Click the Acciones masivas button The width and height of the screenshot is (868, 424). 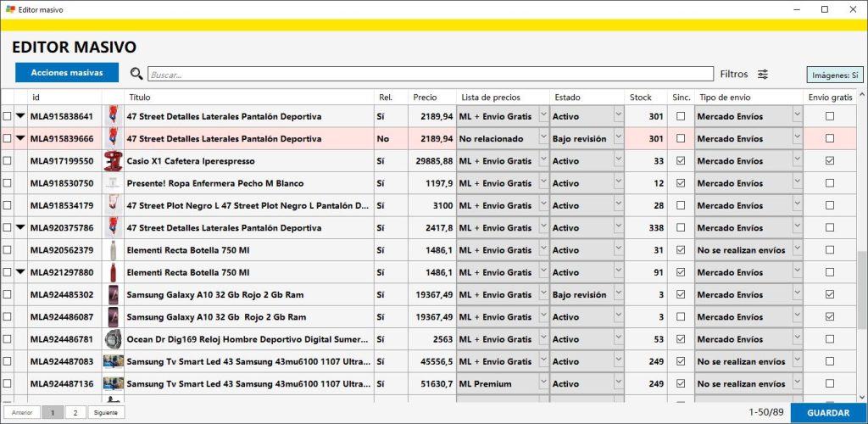[x=67, y=73]
